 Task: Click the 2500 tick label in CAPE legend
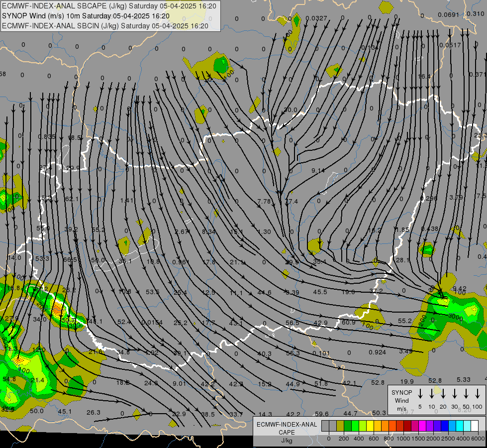(x=448, y=439)
